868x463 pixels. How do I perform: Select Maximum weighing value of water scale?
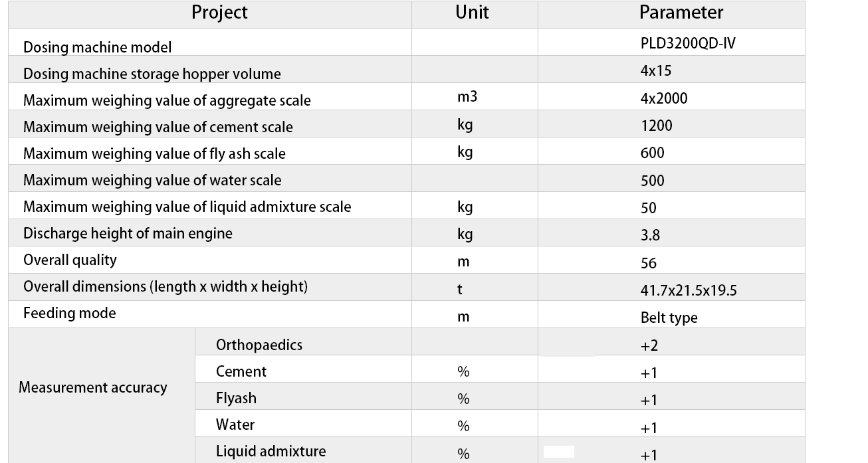pyautogui.click(x=152, y=180)
